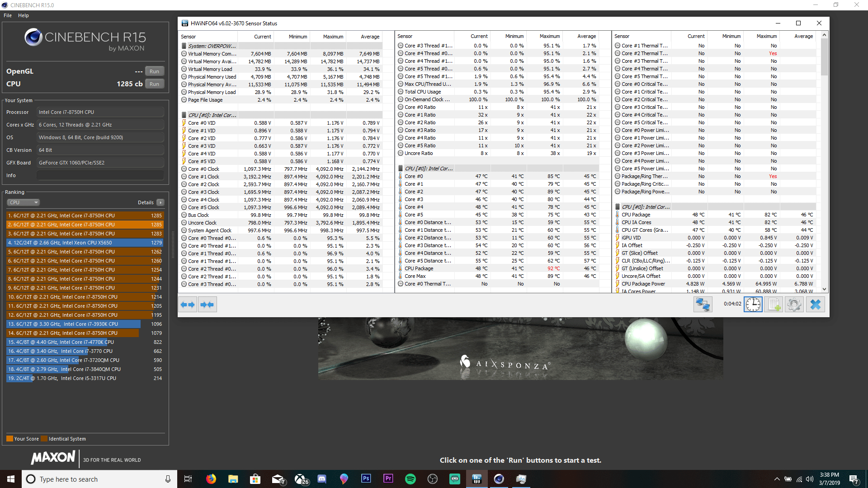
Task: Open HWiNFO sensor settings gear
Action: 794,305
